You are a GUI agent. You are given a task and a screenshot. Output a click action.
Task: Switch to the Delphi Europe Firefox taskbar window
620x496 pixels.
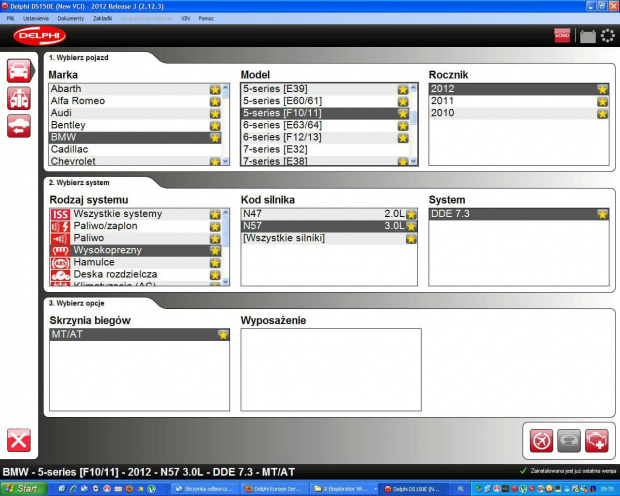273,489
